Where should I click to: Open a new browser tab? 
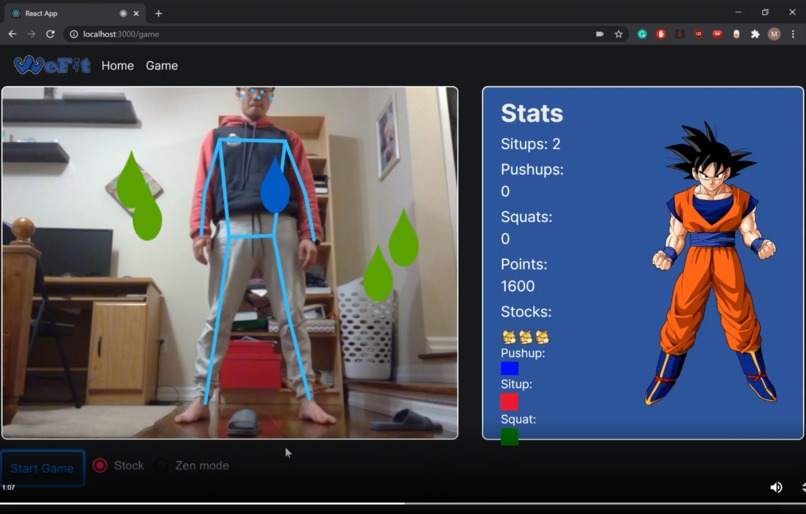(158, 13)
